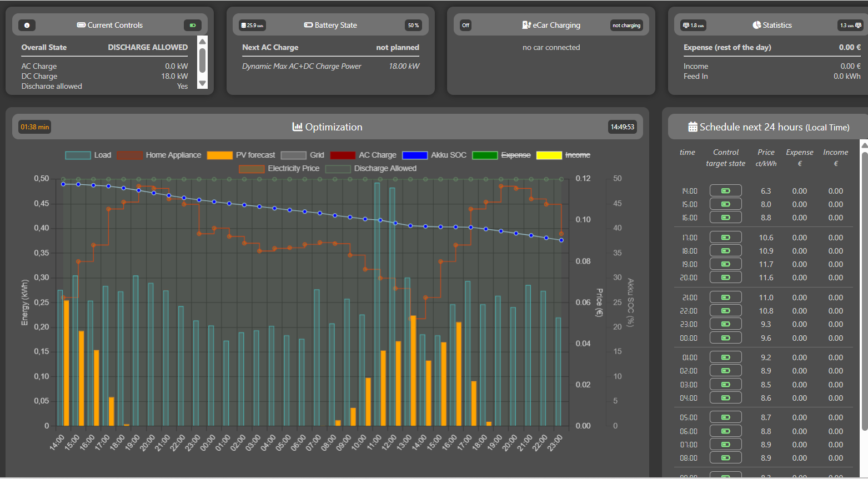Image resolution: width=868 pixels, height=479 pixels.
Task: Click the schedule calendar icon
Action: click(693, 127)
